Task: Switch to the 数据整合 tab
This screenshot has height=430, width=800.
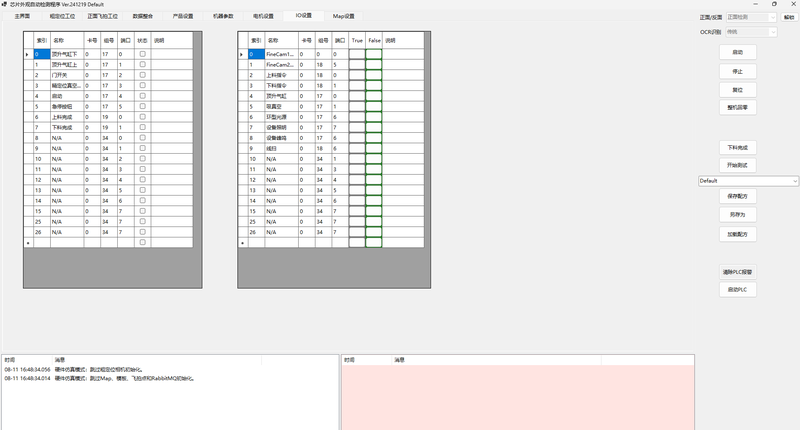Action: [143, 16]
